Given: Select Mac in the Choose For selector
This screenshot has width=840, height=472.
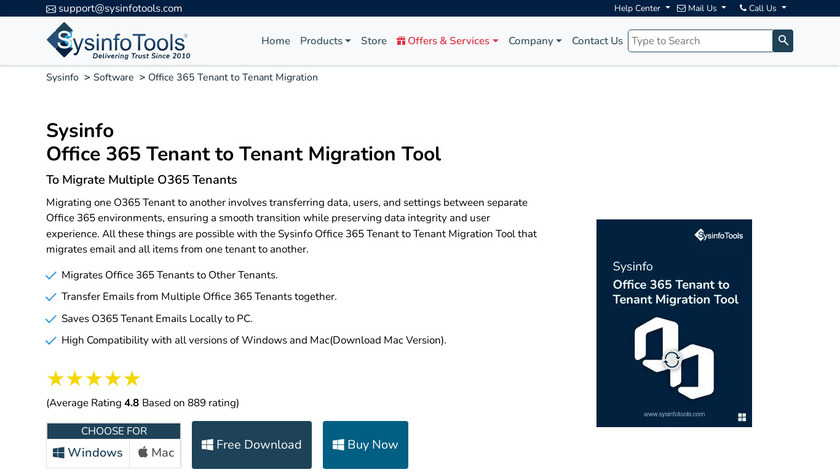Looking at the screenshot, I should [x=155, y=453].
